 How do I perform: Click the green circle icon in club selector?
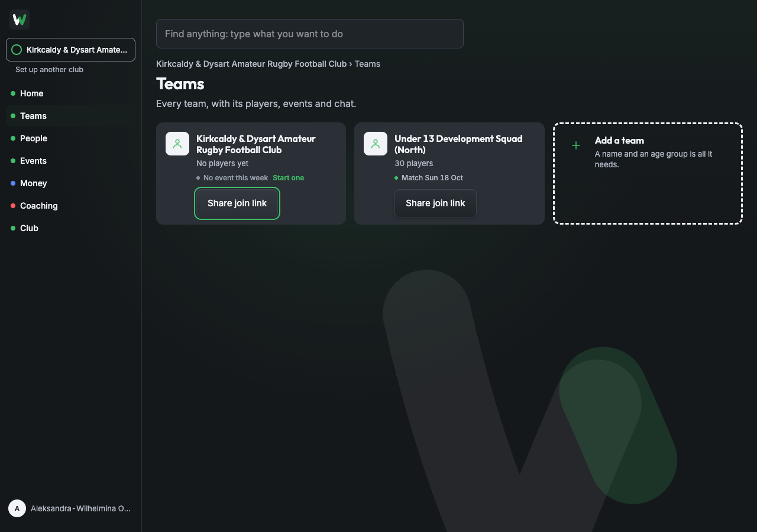pyautogui.click(x=17, y=50)
